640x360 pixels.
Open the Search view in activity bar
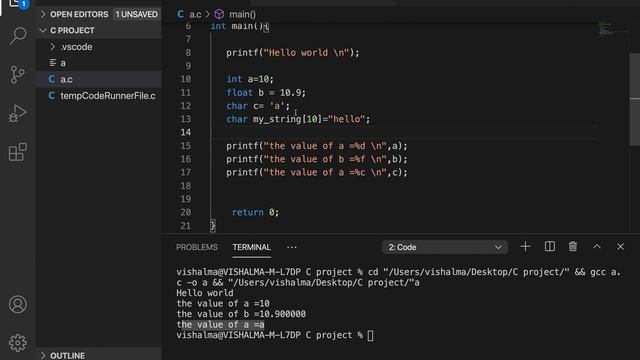pyautogui.click(x=18, y=36)
